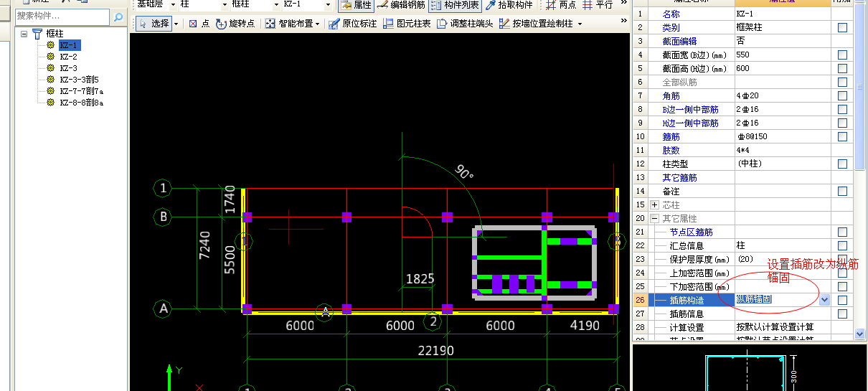Image resolution: width=868 pixels, height=391 pixels.
Task: Click the 截面编辑 property link
Action: tap(679, 41)
